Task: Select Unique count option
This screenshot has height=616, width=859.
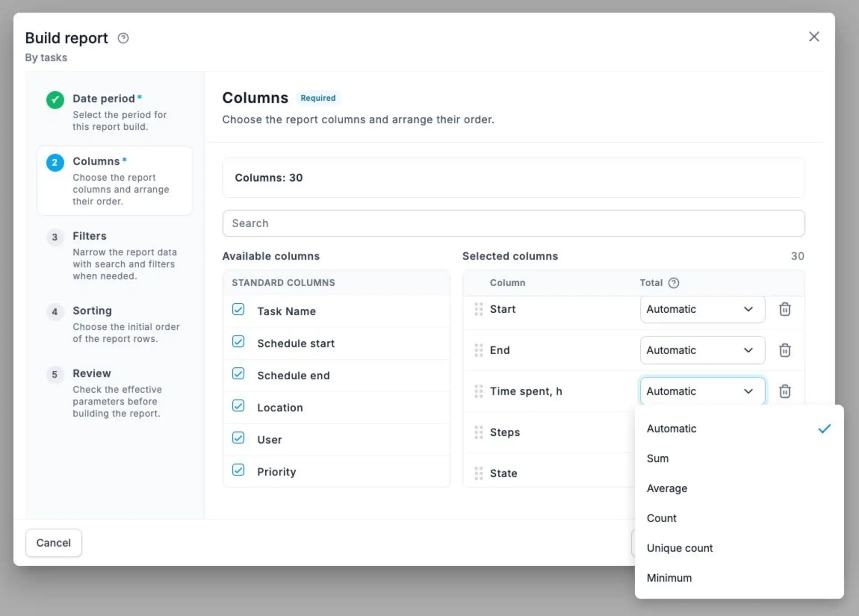Action: [739, 548]
